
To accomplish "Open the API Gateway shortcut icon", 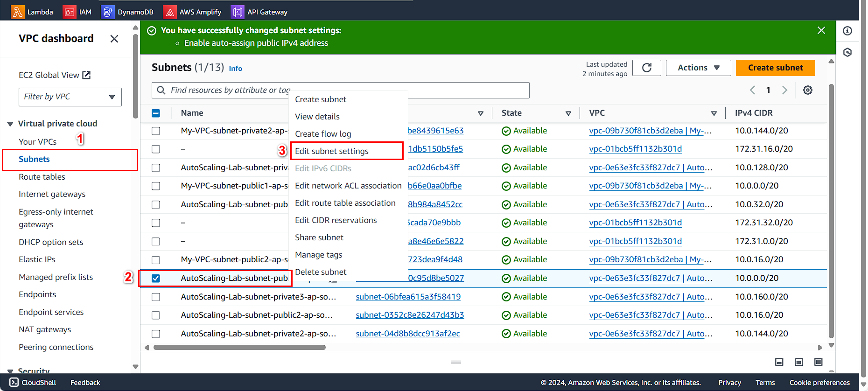I will point(238,12).
